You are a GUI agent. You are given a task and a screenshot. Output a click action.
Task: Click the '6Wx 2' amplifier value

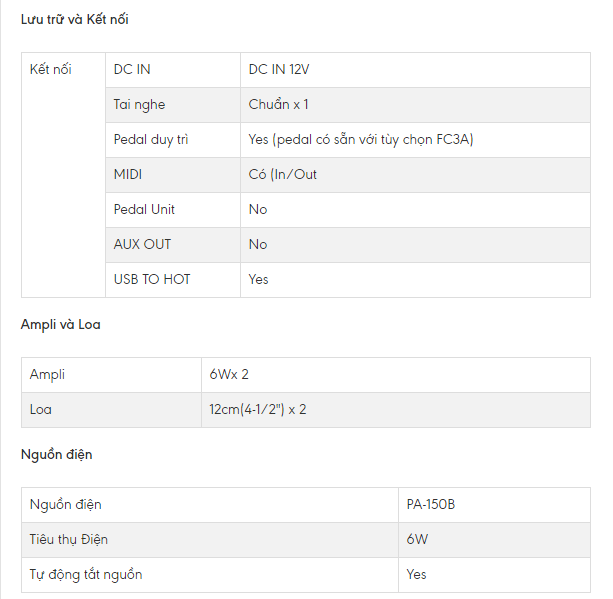coord(229,375)
